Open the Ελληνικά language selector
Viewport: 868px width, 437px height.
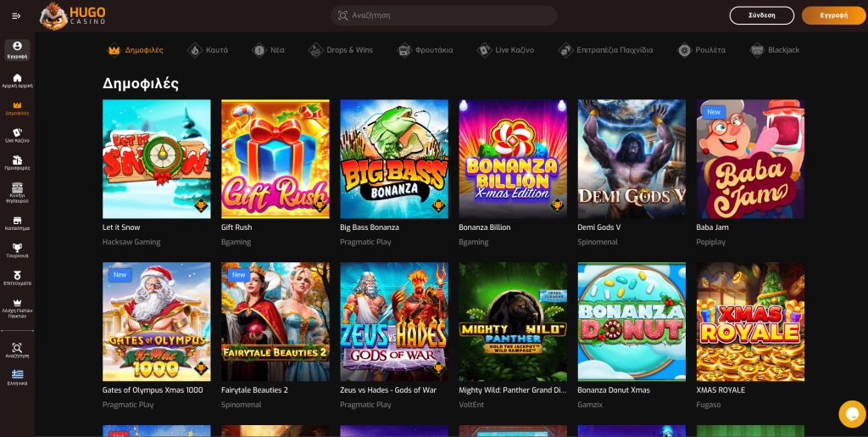click(17, 378)
